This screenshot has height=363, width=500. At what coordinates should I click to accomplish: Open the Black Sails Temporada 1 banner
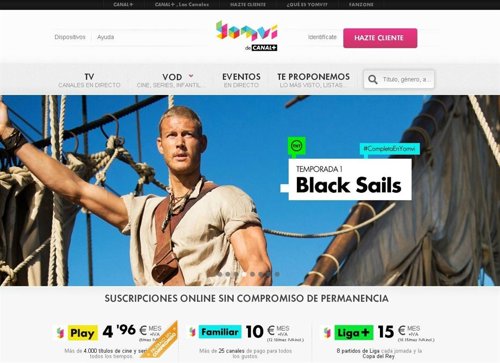[x=350, y=179]
